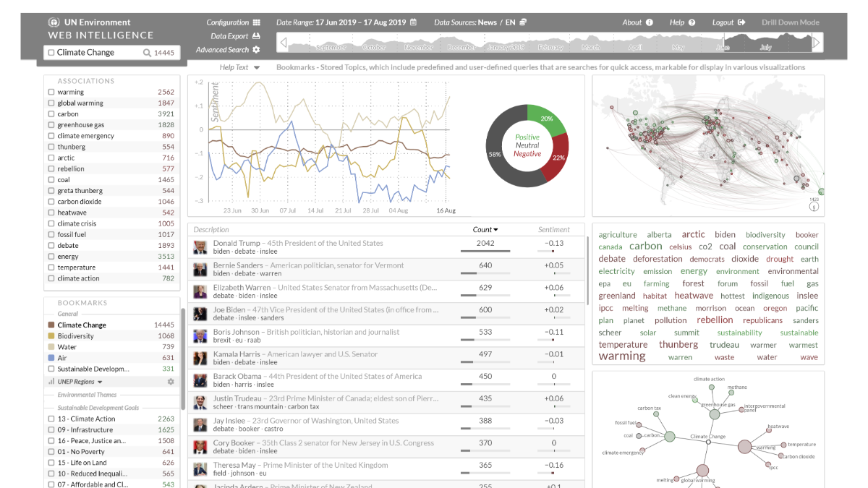Click 'rebellion' in the tag cloud
This screenshot has width=868, height=488.
715,320
